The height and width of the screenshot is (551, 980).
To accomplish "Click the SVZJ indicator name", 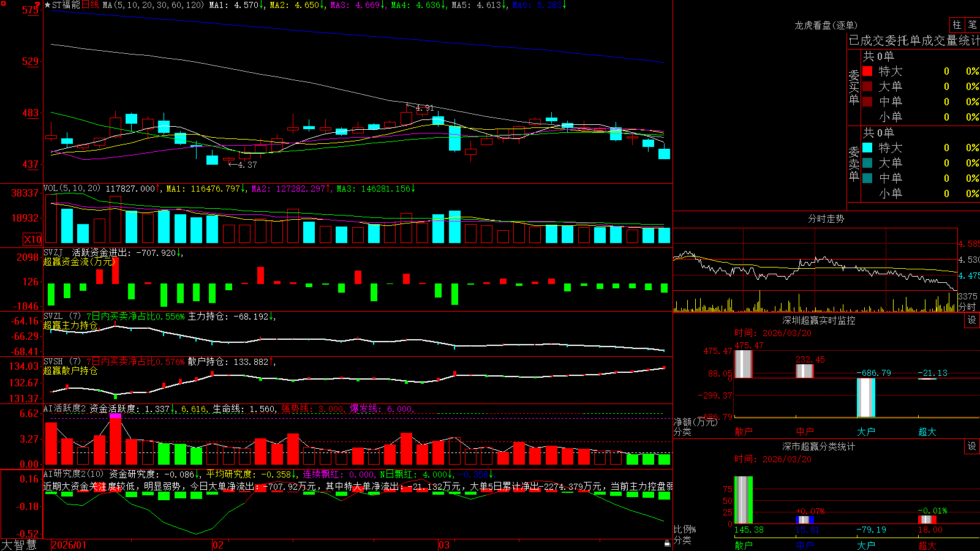I will pos(53,252).
